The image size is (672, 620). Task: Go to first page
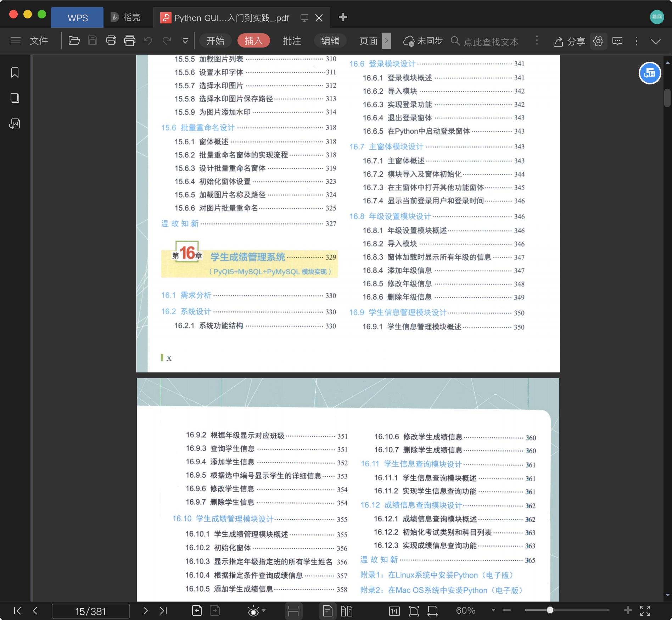17,611
